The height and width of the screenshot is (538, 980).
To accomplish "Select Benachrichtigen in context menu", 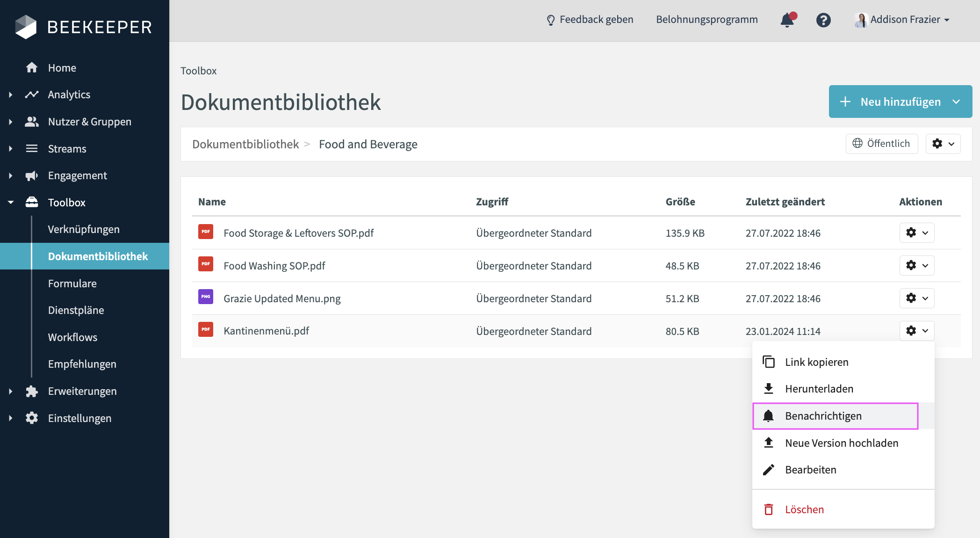I will pos(823,416).
